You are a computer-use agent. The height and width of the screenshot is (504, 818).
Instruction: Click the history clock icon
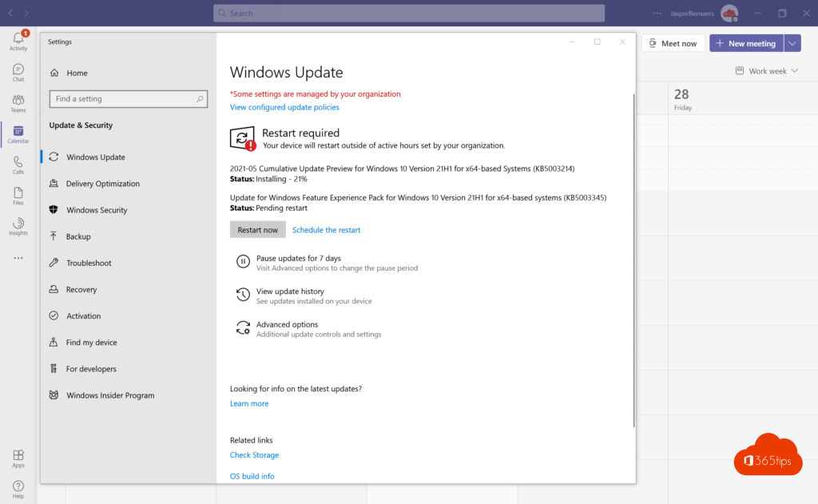tap(243, 294)
